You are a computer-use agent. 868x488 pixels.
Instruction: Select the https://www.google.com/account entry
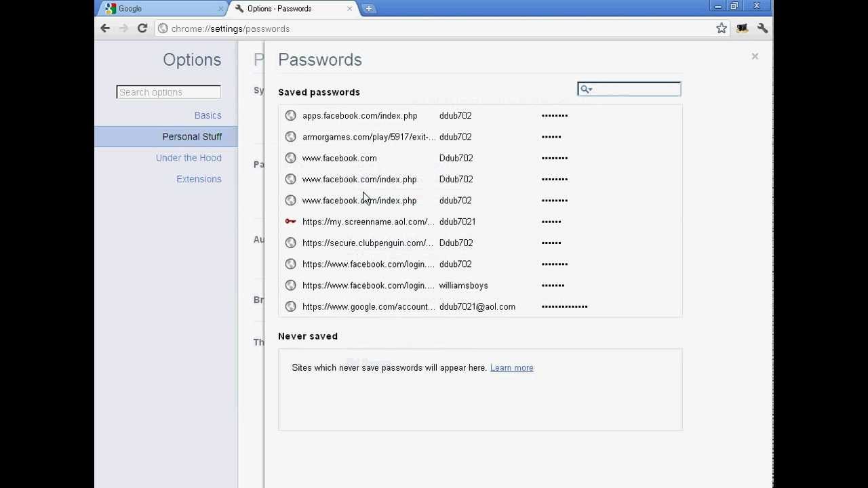tap(480, 306)
